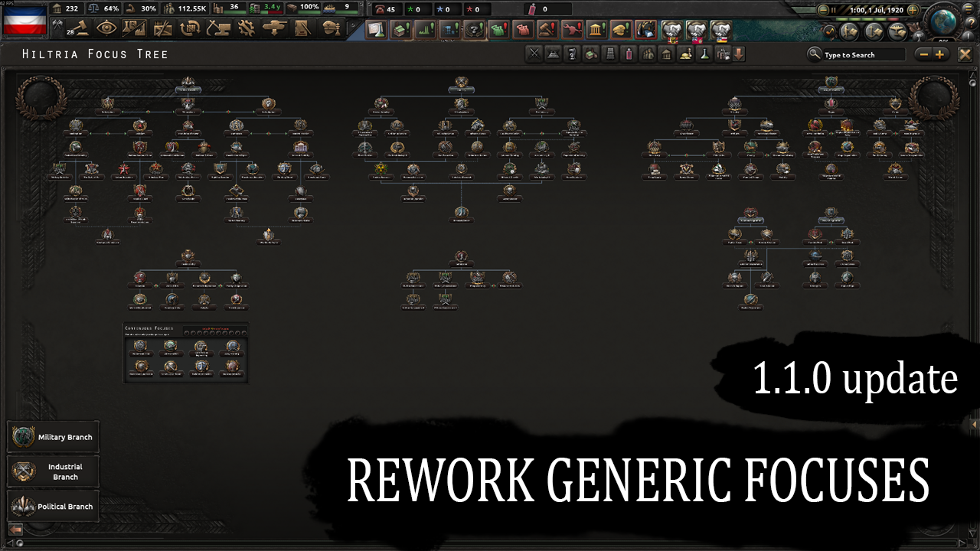This screenshot has height=551, width=980.
Task: Toggle the railway focus filter
Action: tap(610, 54)
